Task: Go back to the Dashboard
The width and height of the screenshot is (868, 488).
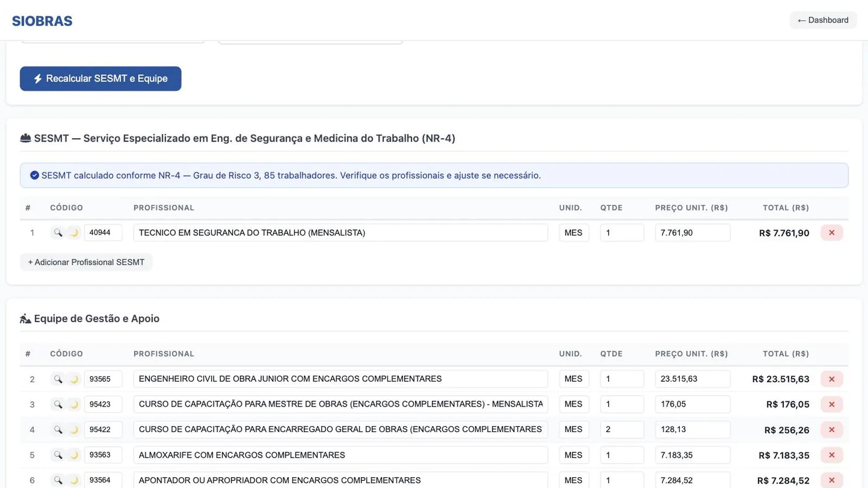Action: pyautogui.click(x=823, y=20)
